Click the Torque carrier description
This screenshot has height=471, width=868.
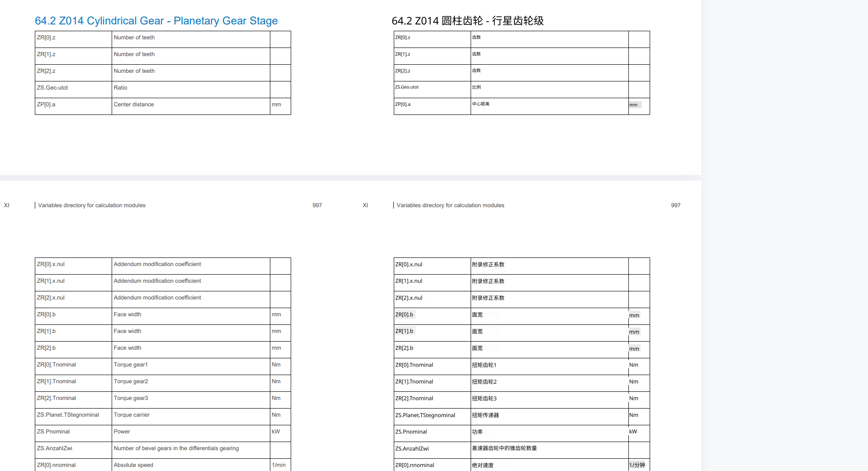click(x=132, y=415)
